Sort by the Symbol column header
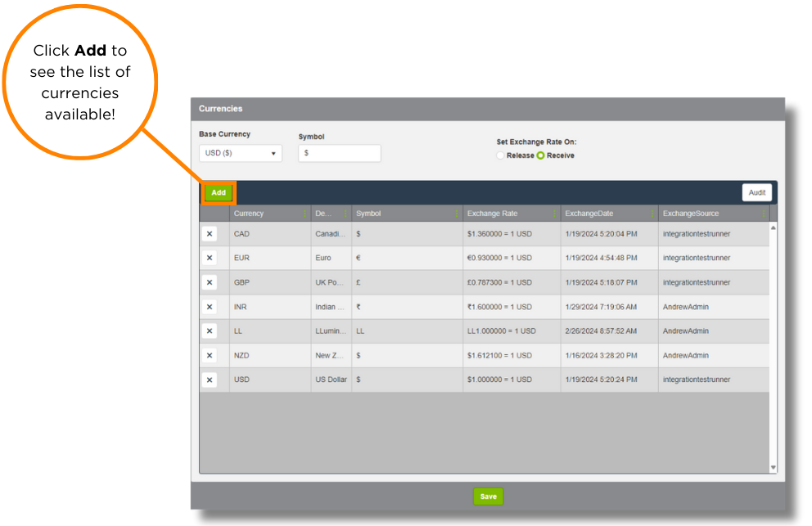 click(x=368, y=214)
